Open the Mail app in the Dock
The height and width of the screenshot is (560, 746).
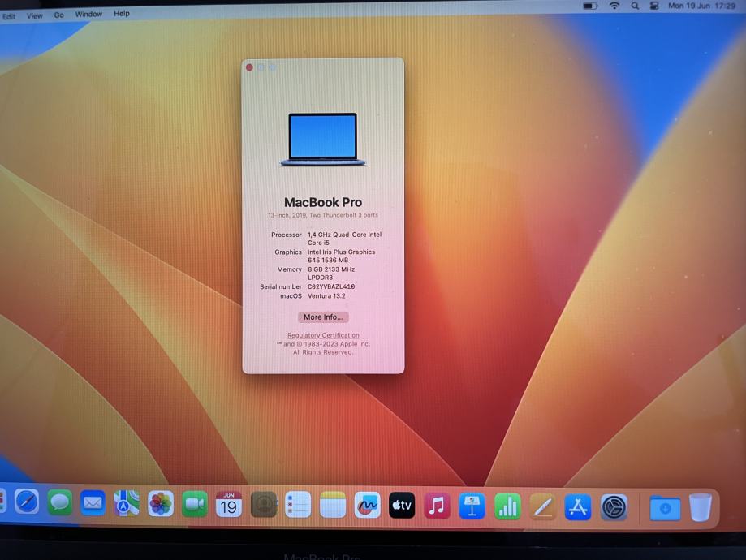[x=93, y=503]
